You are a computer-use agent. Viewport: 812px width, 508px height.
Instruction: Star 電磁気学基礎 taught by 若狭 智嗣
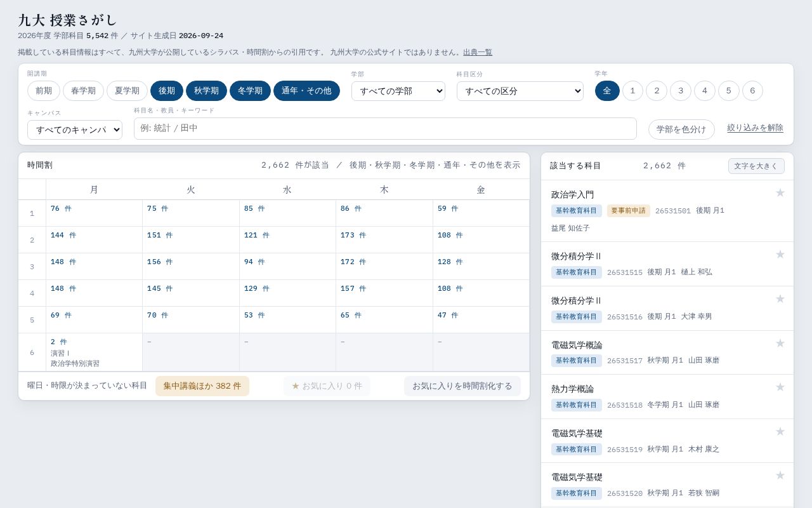[x=780, y=475]
